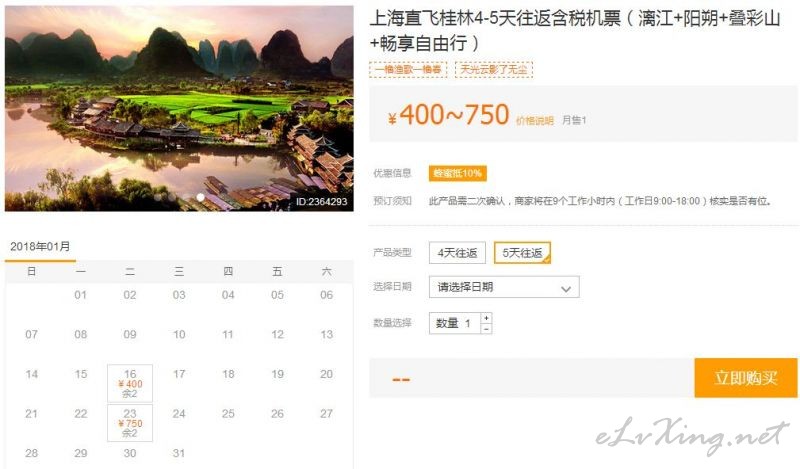The height and width of the screenshot is (469, 800).
Task: Click the 蜂蜜抵10% discount badge
Action: pos(458,174)
